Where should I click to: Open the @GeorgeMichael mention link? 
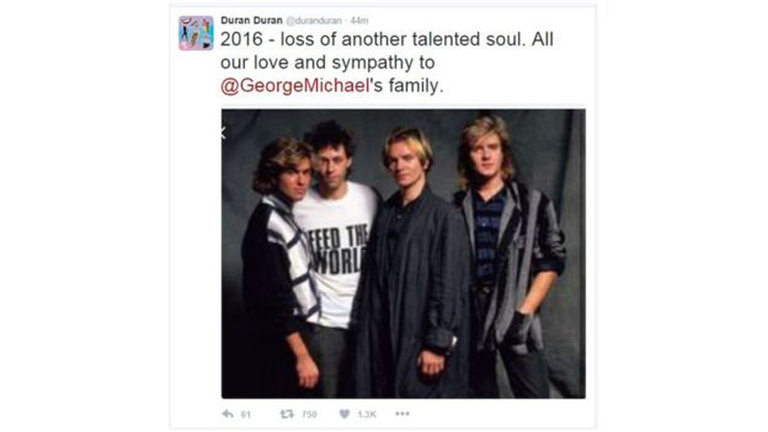pos(295,86)
